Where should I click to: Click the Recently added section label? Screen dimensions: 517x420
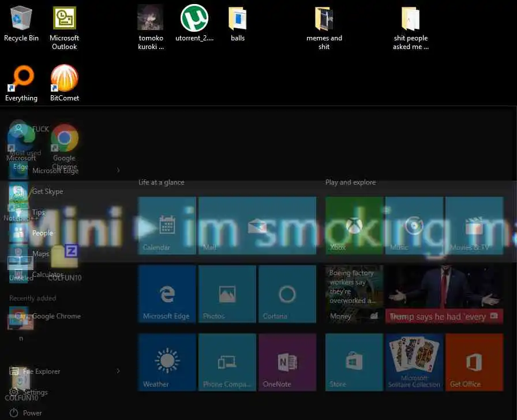[x=33, y=298]
